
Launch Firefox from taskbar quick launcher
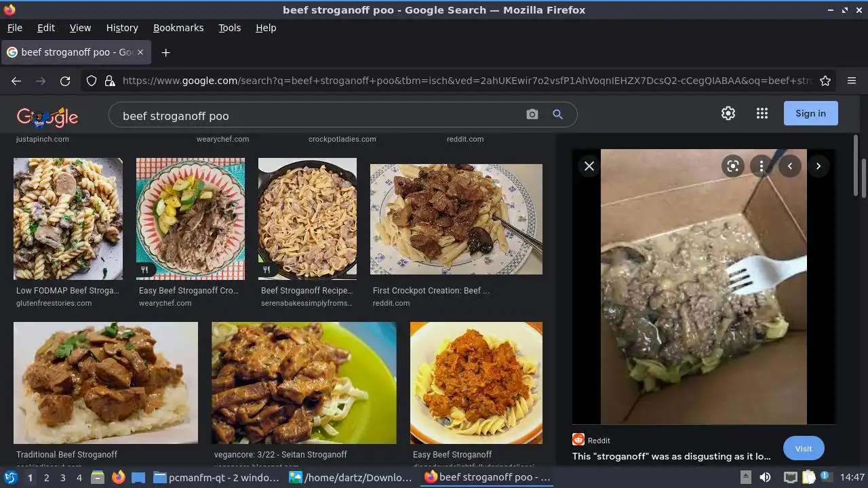(118, 477)
